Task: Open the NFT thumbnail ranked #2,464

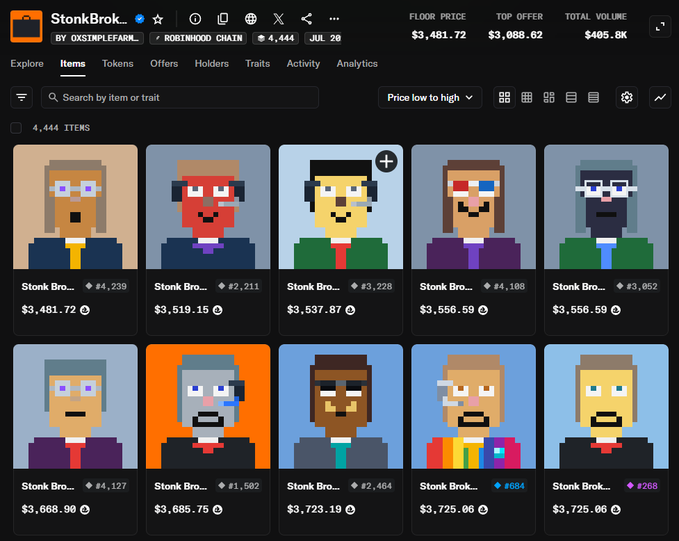Action: [341, 407]
